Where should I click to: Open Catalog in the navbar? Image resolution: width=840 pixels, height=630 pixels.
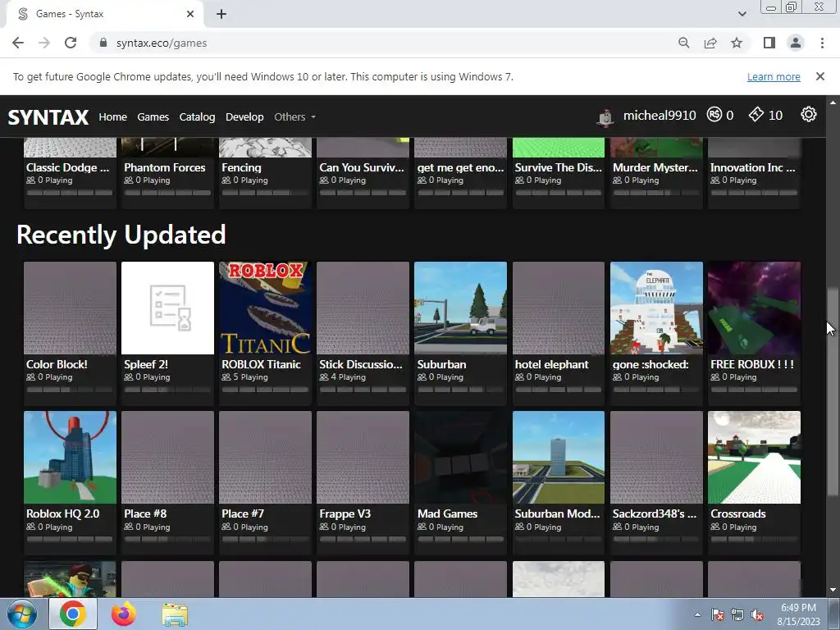coord(197,116)
